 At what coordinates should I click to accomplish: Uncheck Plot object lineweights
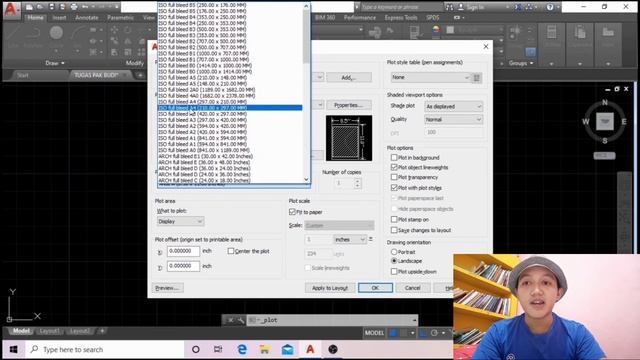(x=394, y=167)
